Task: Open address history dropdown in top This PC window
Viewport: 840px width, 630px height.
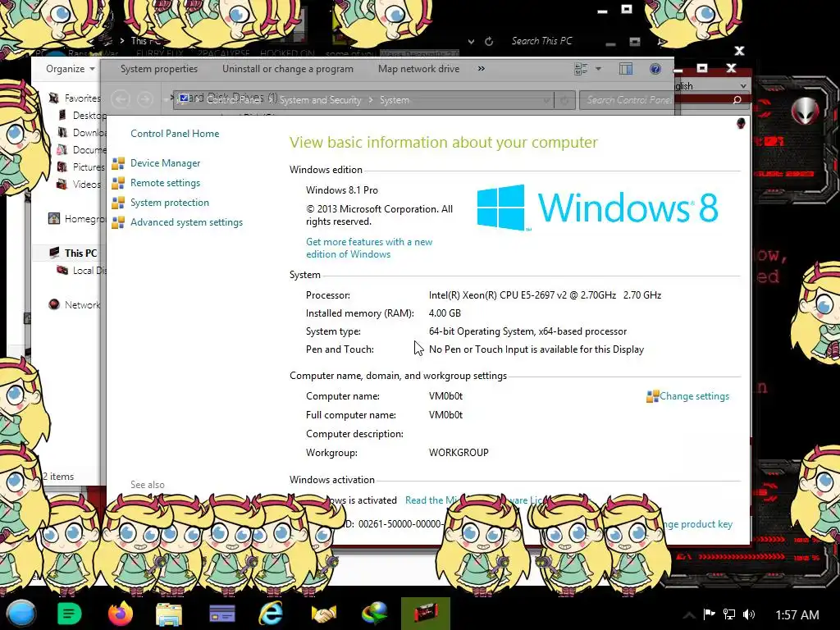Action: [x=471, y=41]
